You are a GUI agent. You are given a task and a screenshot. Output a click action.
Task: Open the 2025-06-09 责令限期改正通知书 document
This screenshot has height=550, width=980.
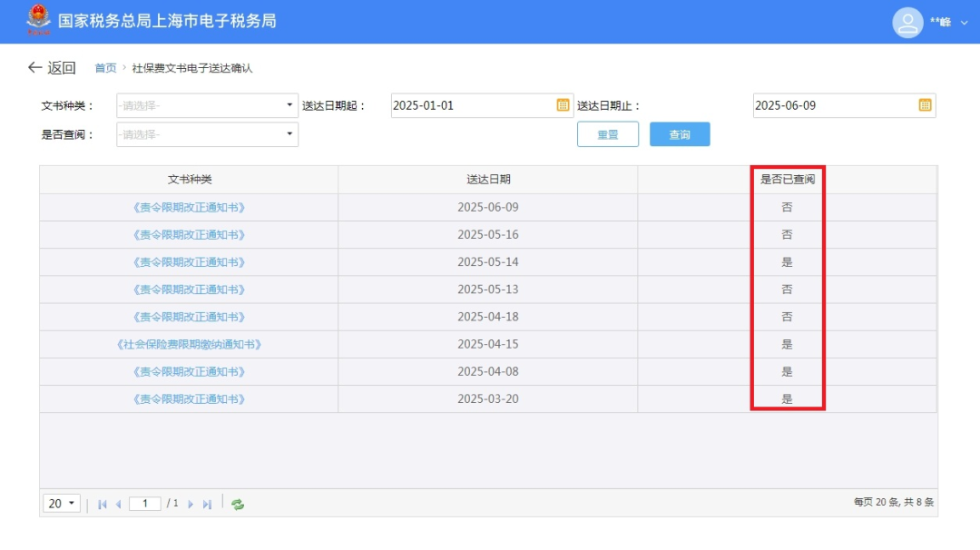point(189,208)
